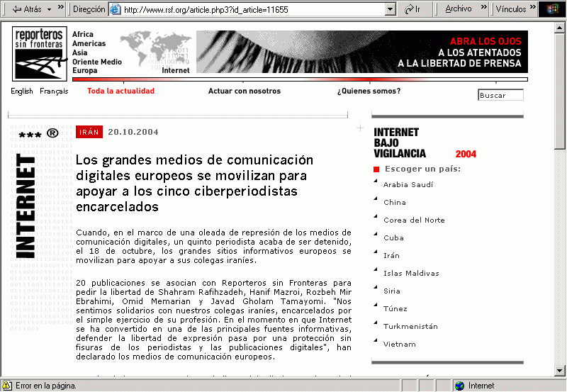Open the address bar dropdown arrow
Image resolution: width=567 pixels, height=392 pixels.
coord(391,9)
